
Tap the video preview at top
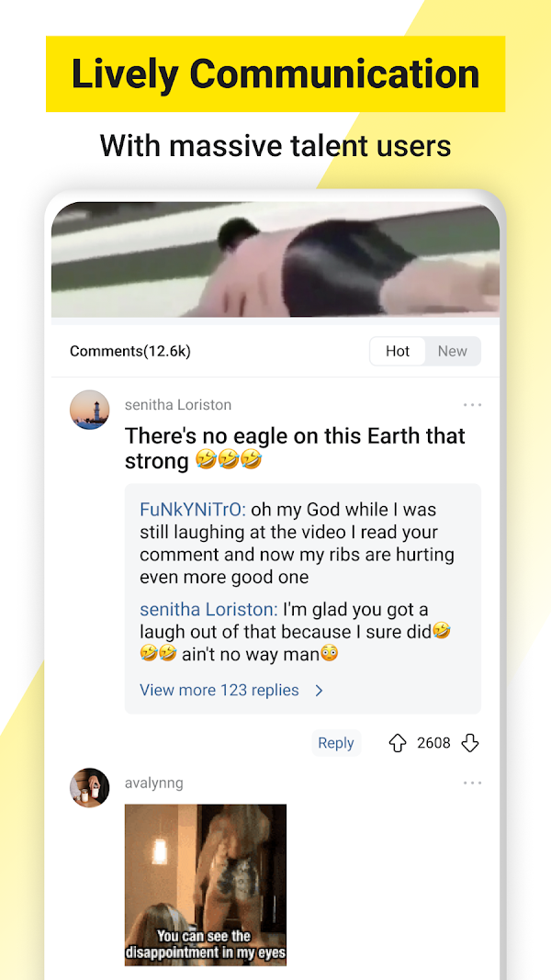[x=275, y=259]
